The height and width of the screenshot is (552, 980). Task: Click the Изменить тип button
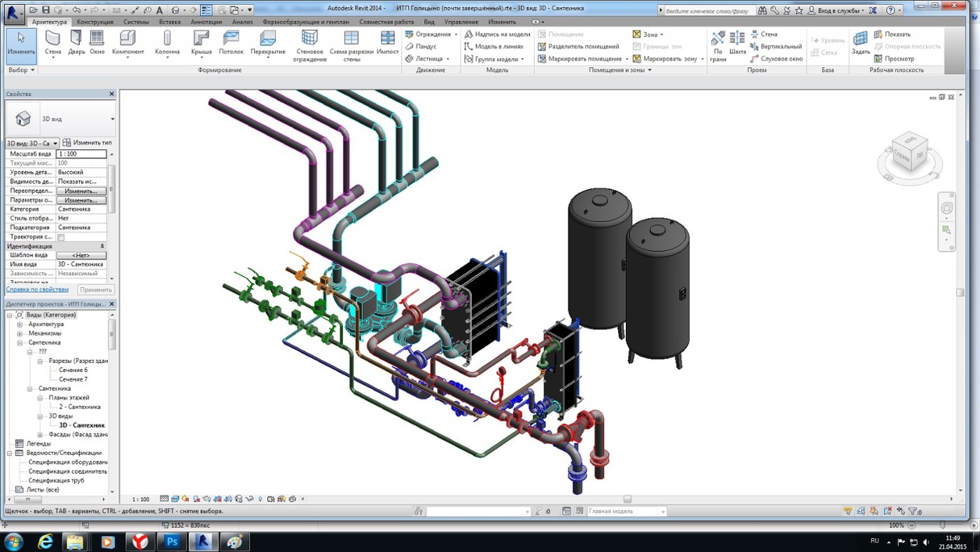coord(87,142)
